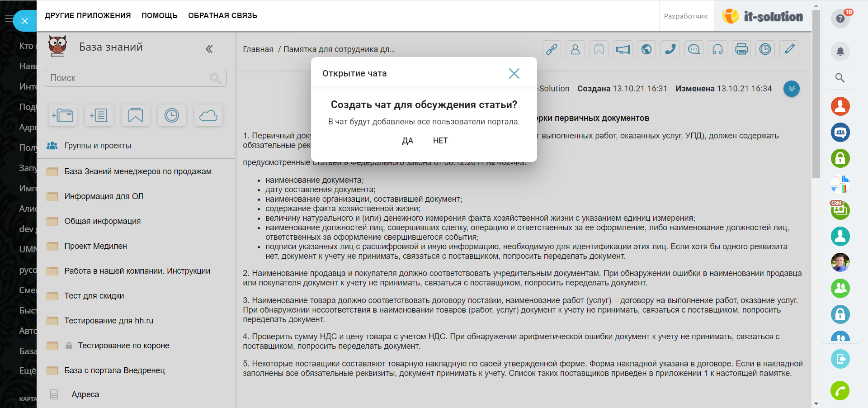Add a new article icon
868x408 pixels.
(99, 115)
